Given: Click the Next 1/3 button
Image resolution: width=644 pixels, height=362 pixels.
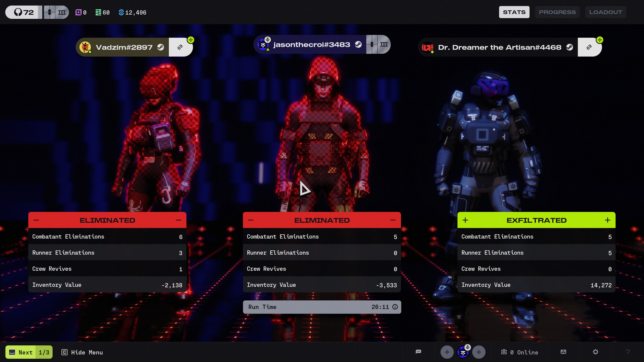Looking at the screenshot, I should pos(29,352).
